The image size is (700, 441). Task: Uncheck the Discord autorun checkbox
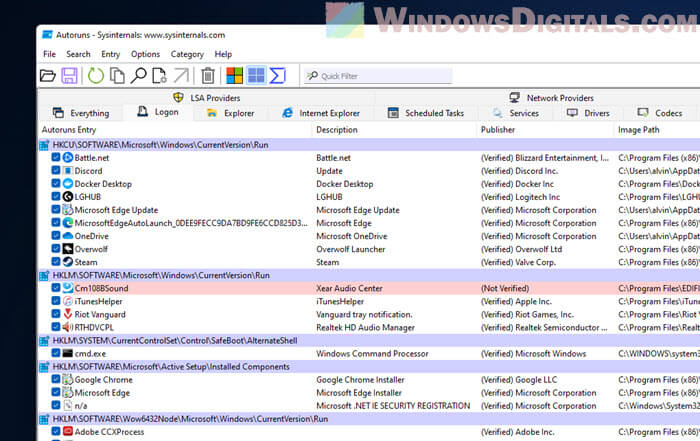[x=56, y=170]
